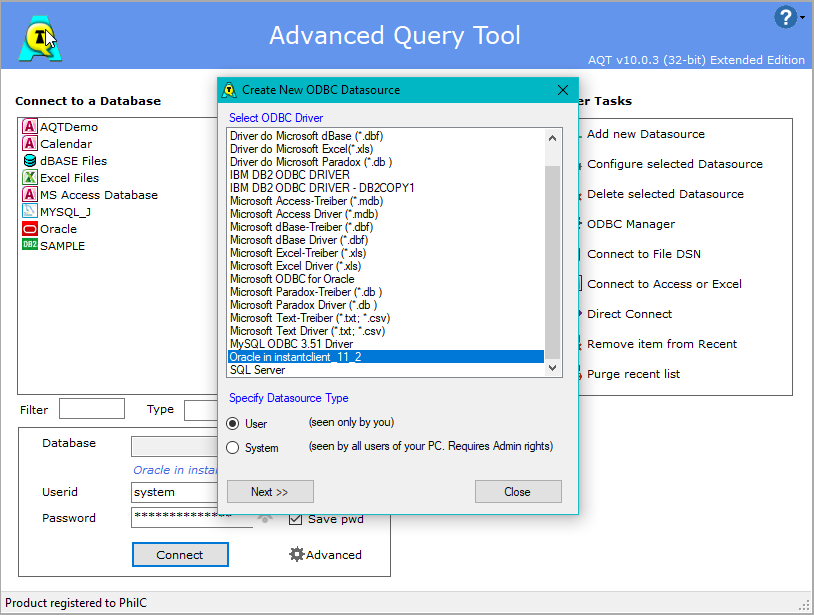Select the AQTDemo datasource icon
Image resolution: width=814 pixels, height=615 pixels.
30,127
